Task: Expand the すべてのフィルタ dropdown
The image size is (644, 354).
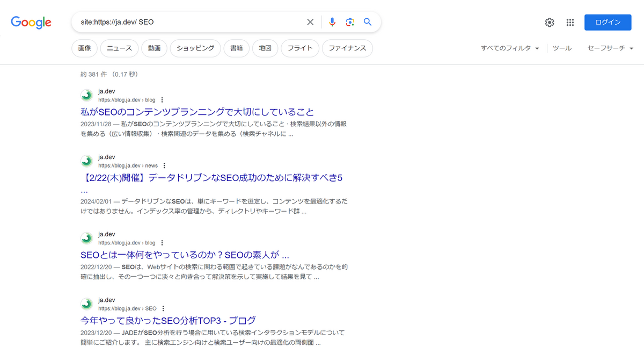Action: point(510,48)
